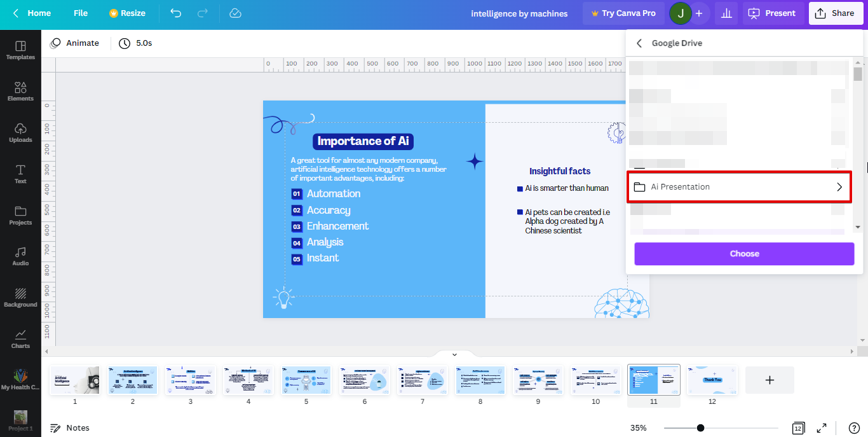The image size is (868, 437).
Task: Select slide 9 thumbnail
Action: pos(538,380)
